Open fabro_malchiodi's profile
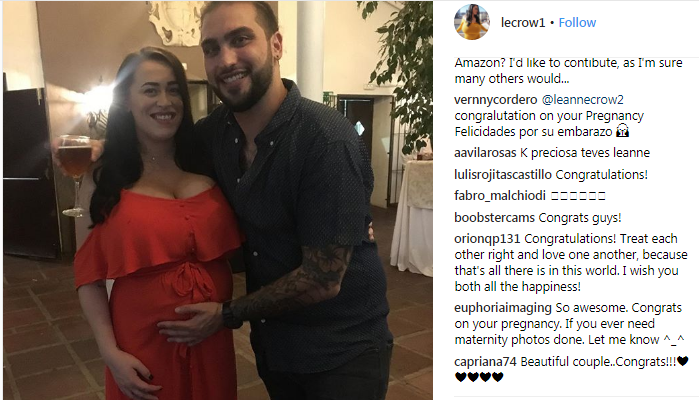 click(x=500, y=196)
